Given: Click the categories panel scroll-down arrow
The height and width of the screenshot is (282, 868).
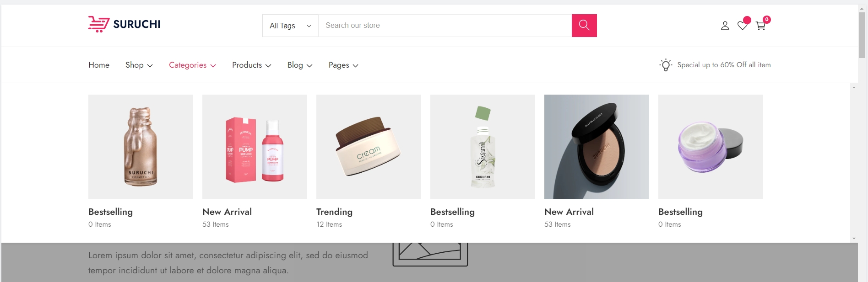Looking at the screenshot, I should click(x=854, y=239).
